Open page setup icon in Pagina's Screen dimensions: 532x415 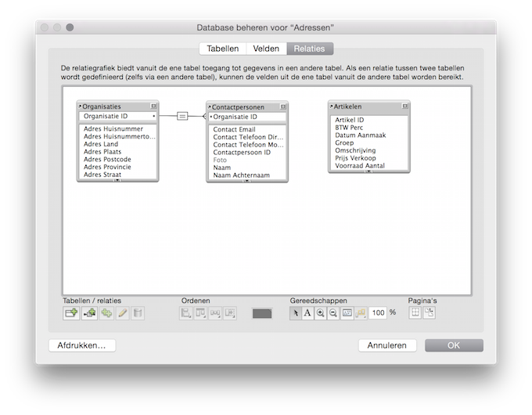(x=430, y=312)
